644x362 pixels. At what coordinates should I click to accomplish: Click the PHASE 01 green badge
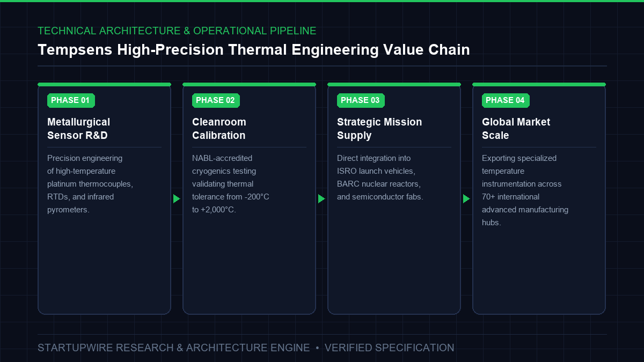pyautogui.click(x=71, y=100)
